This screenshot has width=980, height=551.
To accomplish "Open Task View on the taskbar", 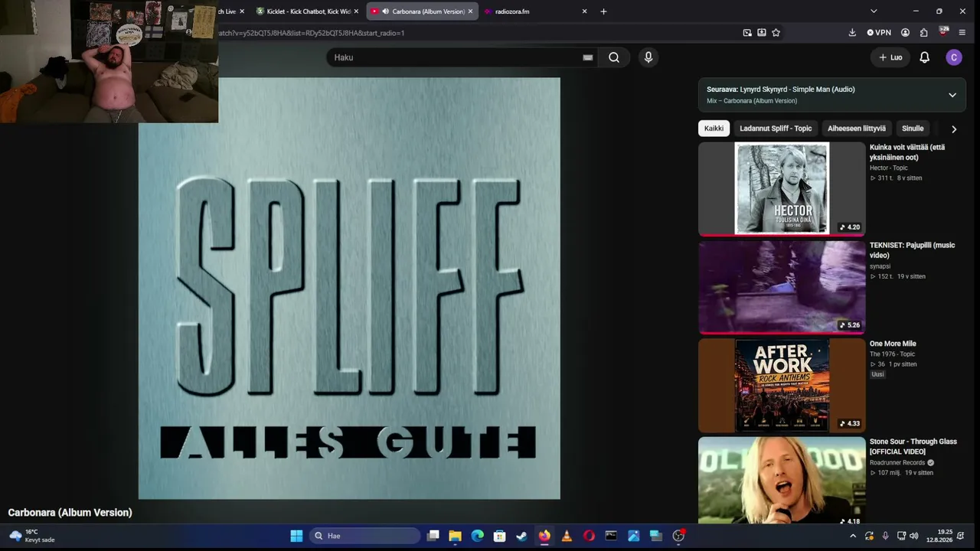I will point(433,536).
